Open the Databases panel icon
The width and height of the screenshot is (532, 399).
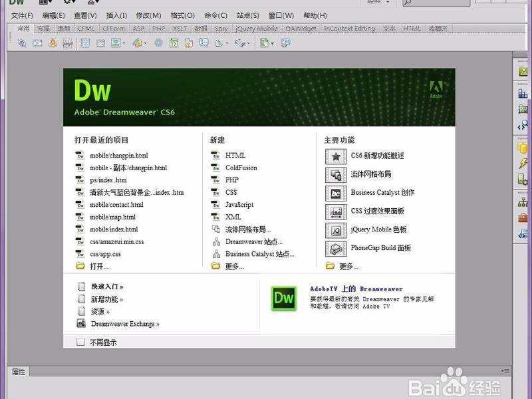pyautogui.click(x=523, y=148)
